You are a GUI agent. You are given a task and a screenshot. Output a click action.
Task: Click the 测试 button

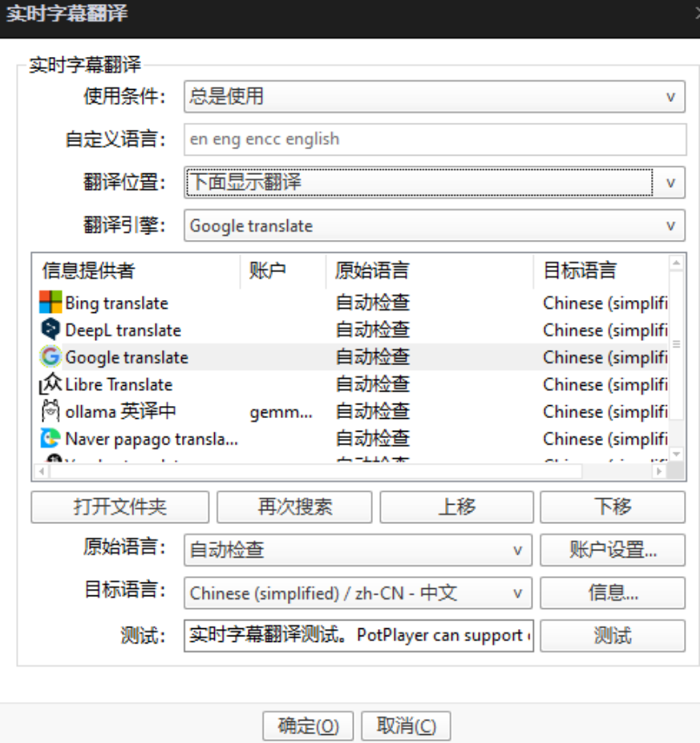[613, 635]
